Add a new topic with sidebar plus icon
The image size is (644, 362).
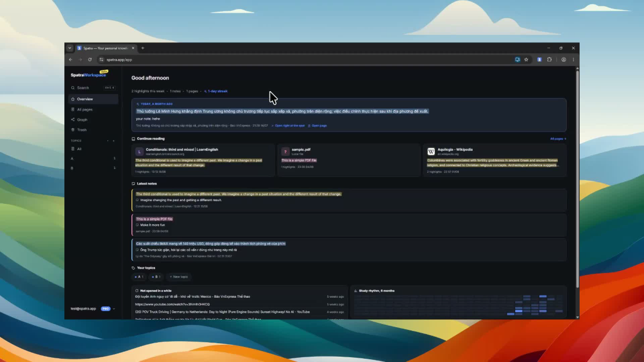(114, 141)
